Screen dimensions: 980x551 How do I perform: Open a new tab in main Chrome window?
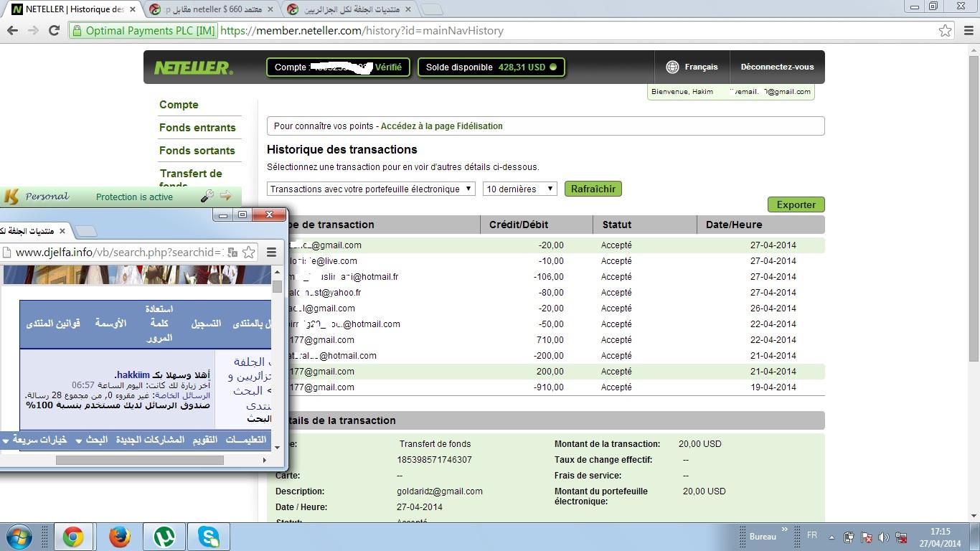pos(431,10)
